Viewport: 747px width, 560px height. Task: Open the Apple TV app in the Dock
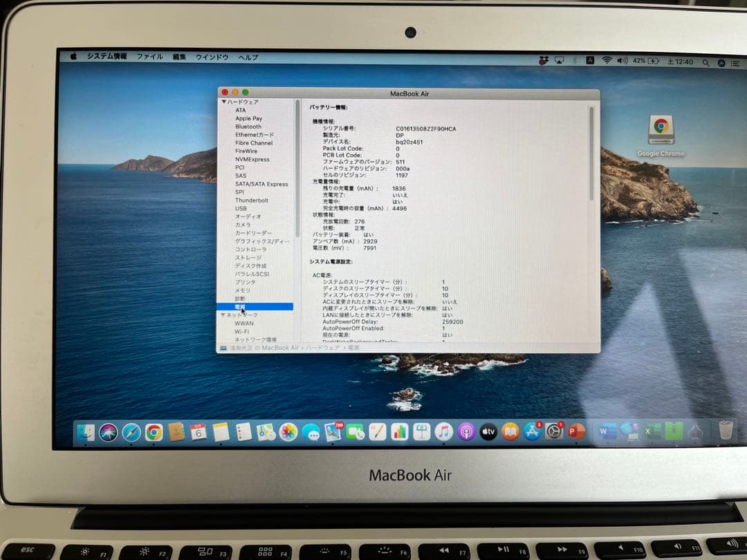(488, 431)
